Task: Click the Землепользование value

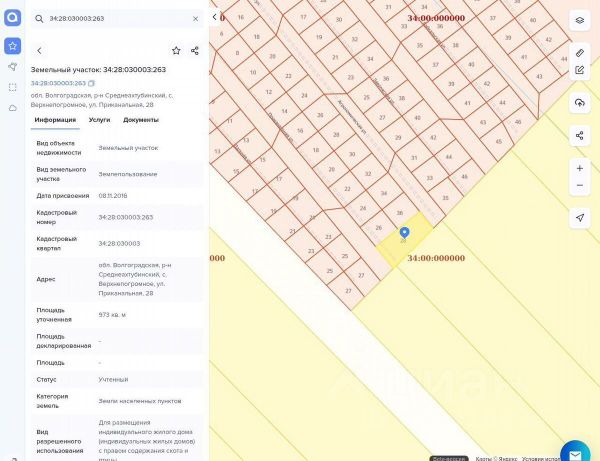Action: point(128,174)
